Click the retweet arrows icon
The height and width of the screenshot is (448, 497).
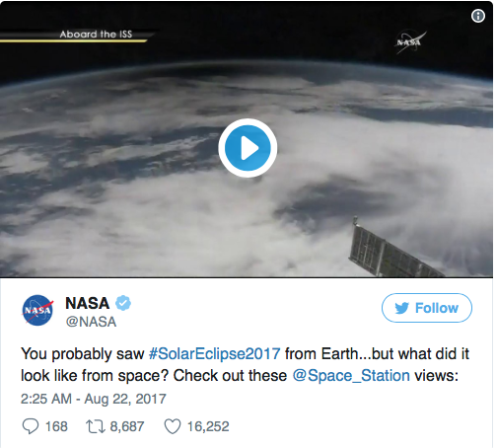[96, 426]
